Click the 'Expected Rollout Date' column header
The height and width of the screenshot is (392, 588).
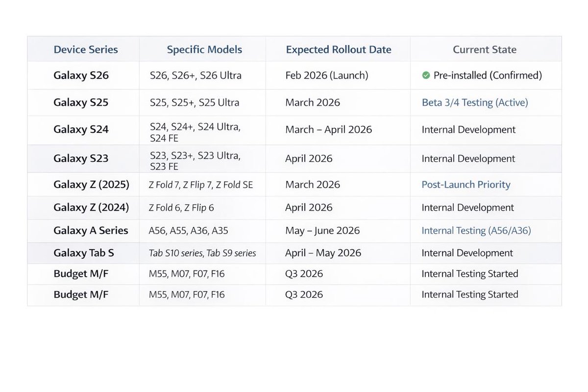click(339, 49)
